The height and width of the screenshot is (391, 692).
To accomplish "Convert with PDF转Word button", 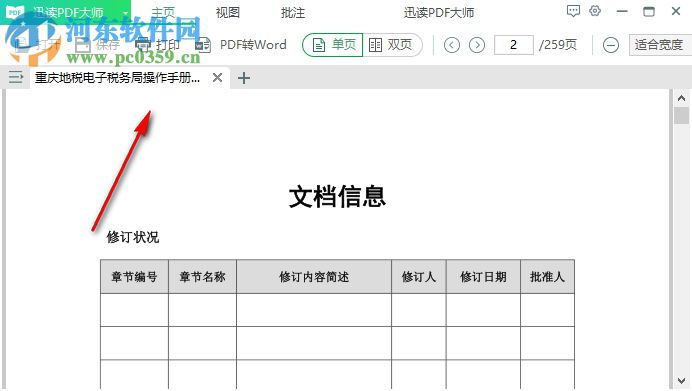I will tap(241, 45).
